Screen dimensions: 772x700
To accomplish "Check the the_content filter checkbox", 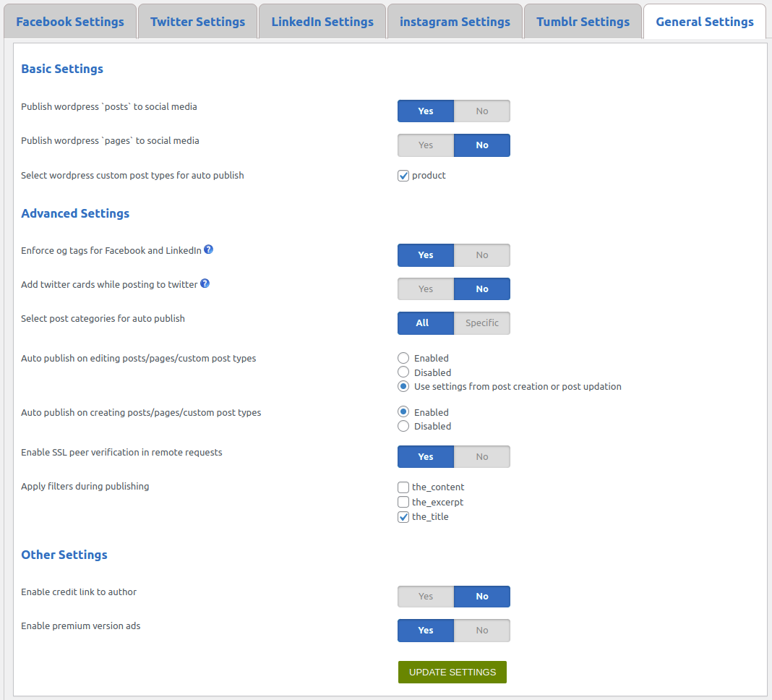I will coord(403,487).
